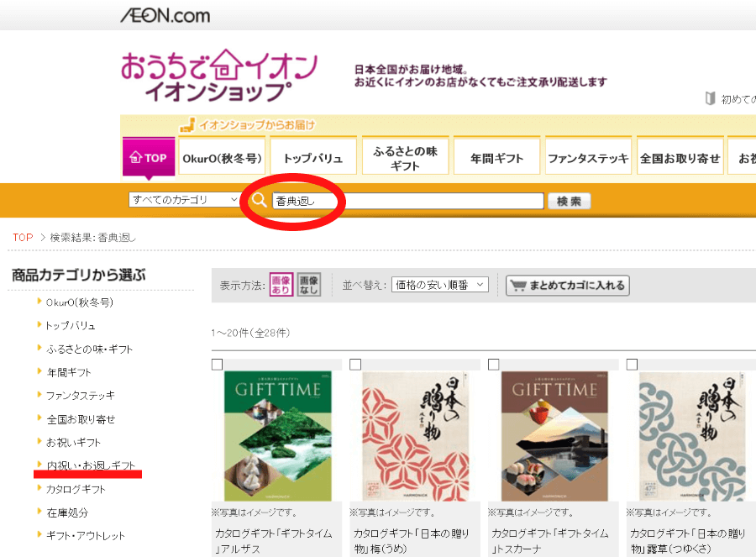
Task: Open green GIFT TIME アルザス catalog image
Action: pyautogui.click(x=278, y=436)
